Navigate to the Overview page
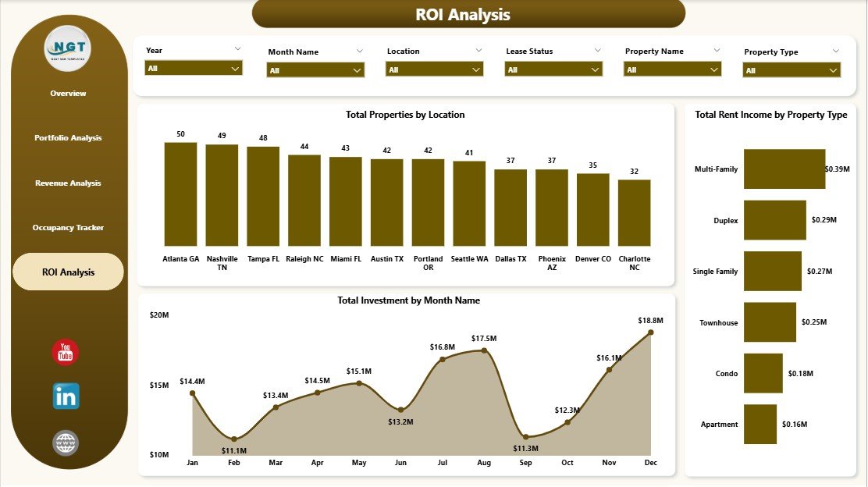 tap(67, 93)
